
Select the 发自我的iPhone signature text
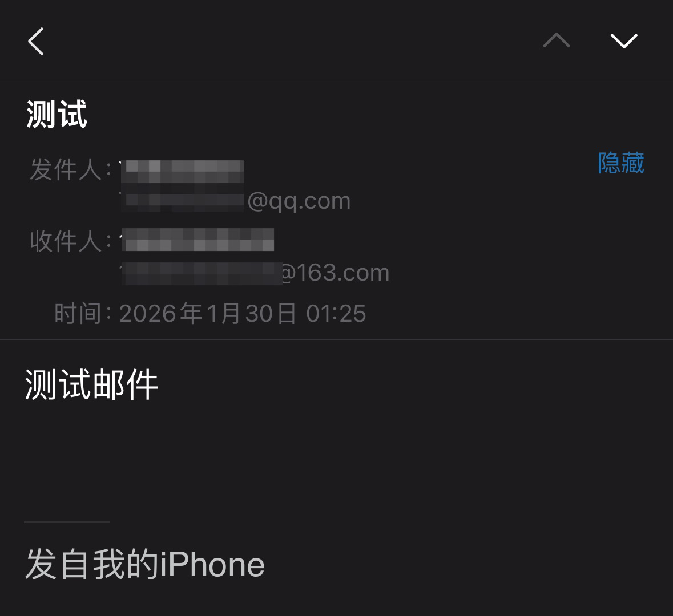[144, 564]
